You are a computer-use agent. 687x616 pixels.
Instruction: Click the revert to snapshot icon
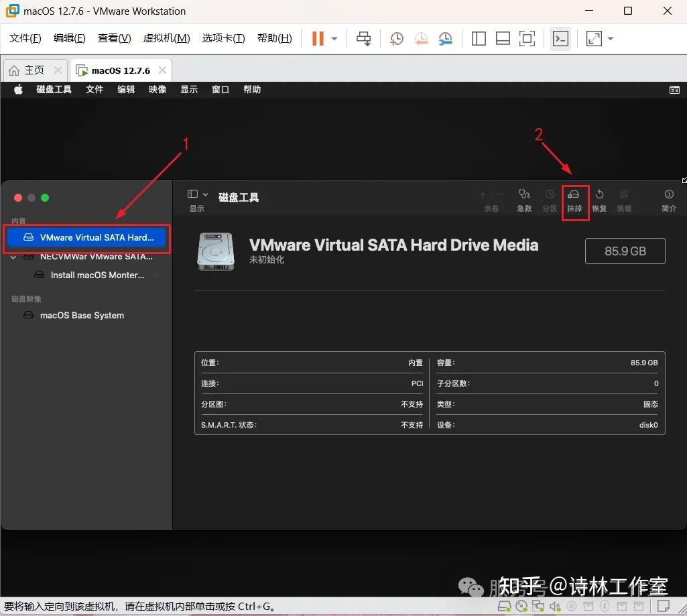421,39
